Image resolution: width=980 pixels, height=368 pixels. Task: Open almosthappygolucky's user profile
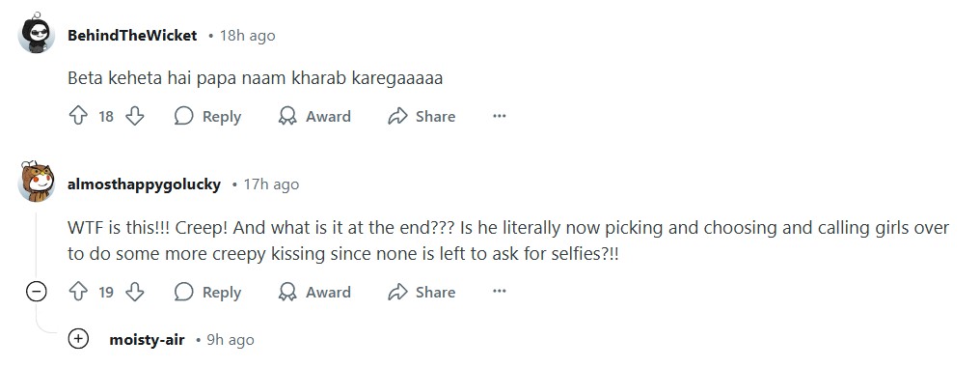click(144, 184)
